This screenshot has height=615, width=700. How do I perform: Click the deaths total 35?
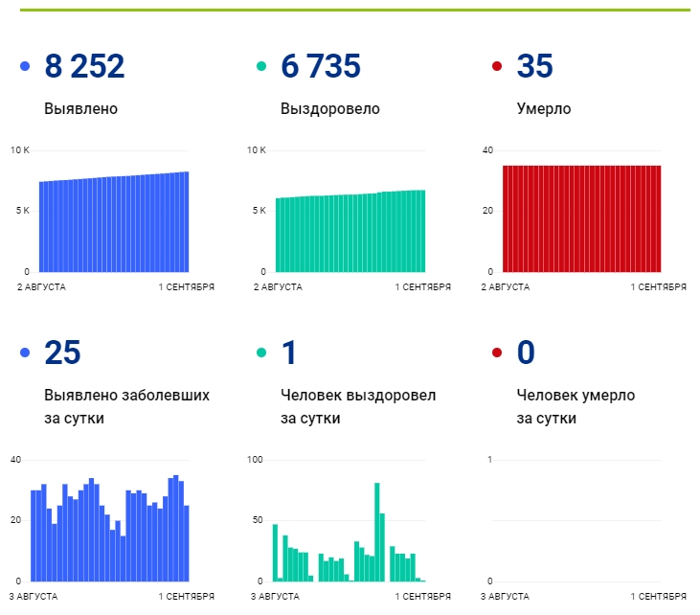coord(535,66)
